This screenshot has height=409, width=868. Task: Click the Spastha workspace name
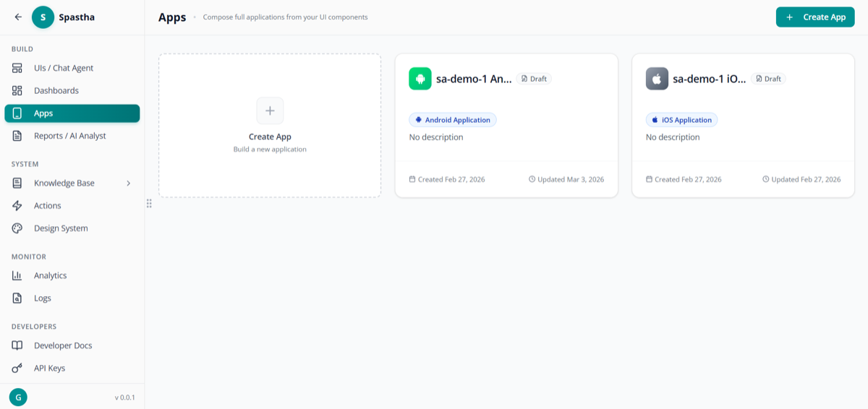point(77,17)
